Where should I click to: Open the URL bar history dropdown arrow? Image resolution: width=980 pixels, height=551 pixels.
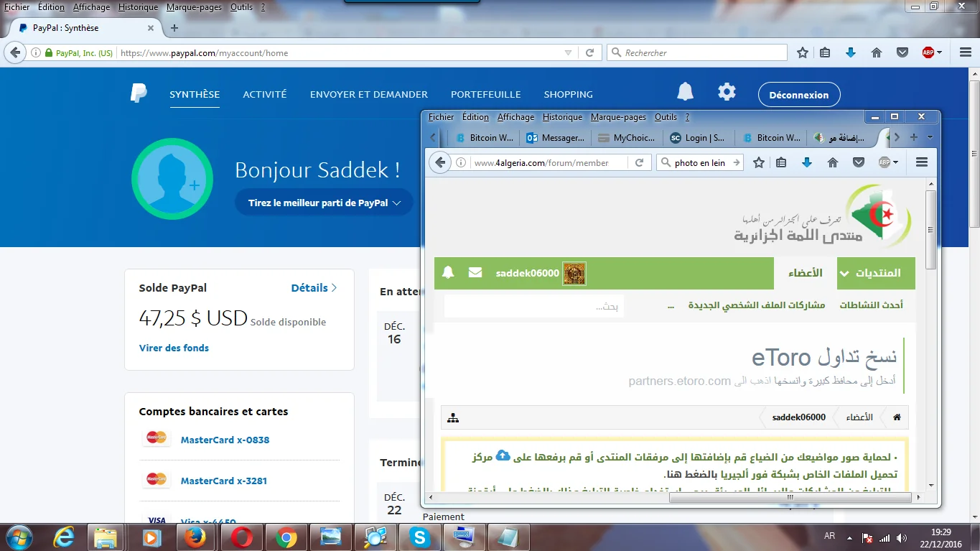pyautogui.click(x=568, y=53)
